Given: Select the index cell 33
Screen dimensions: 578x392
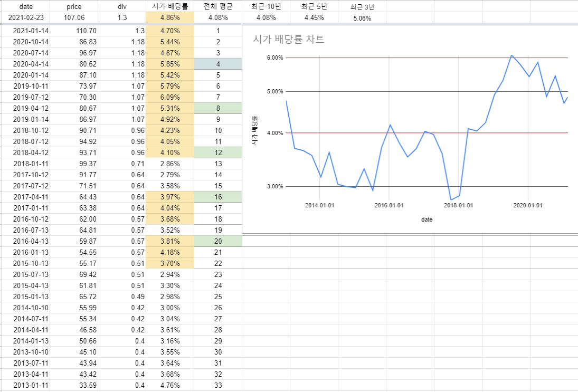Looking at the screenshot, I should click(x=218, y=385).
